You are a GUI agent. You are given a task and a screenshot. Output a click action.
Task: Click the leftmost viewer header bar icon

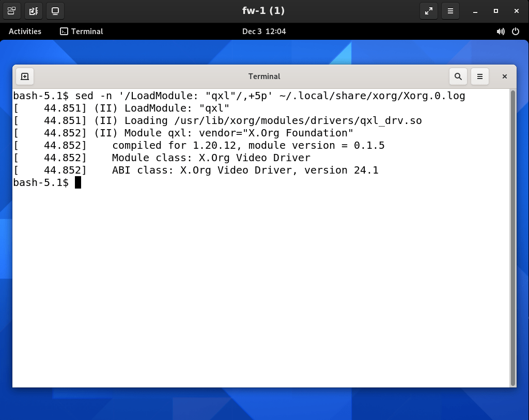11,11
